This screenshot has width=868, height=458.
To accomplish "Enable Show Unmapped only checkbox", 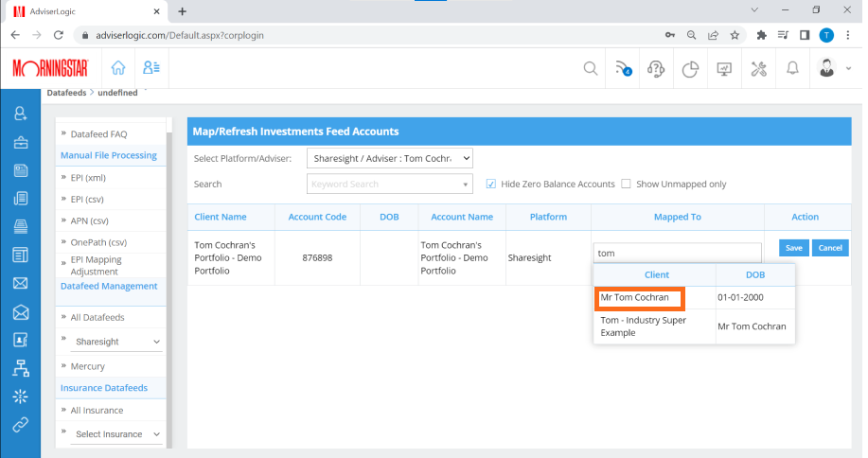I will point(626,184).
